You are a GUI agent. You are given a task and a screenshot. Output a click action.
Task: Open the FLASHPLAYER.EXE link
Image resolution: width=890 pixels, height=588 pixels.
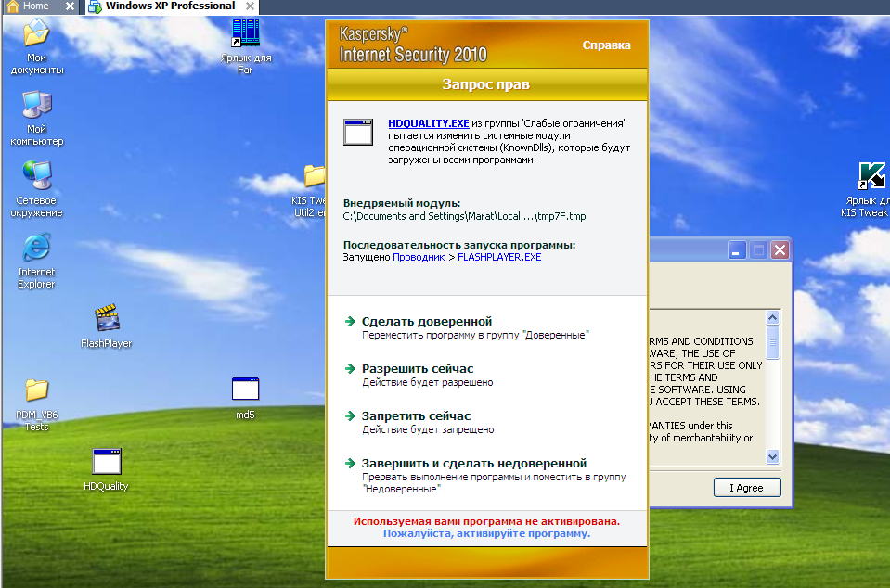[499, 258]
